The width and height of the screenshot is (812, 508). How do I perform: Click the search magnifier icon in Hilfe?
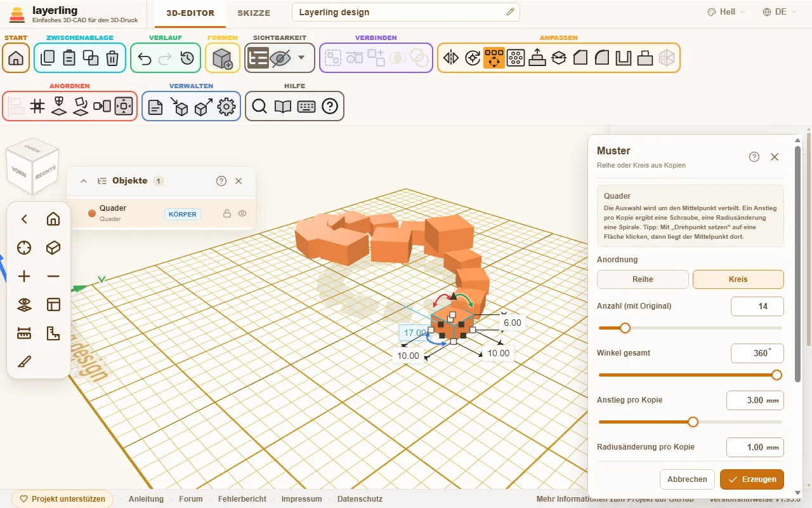pyautogui.click(x=259, y=106)
